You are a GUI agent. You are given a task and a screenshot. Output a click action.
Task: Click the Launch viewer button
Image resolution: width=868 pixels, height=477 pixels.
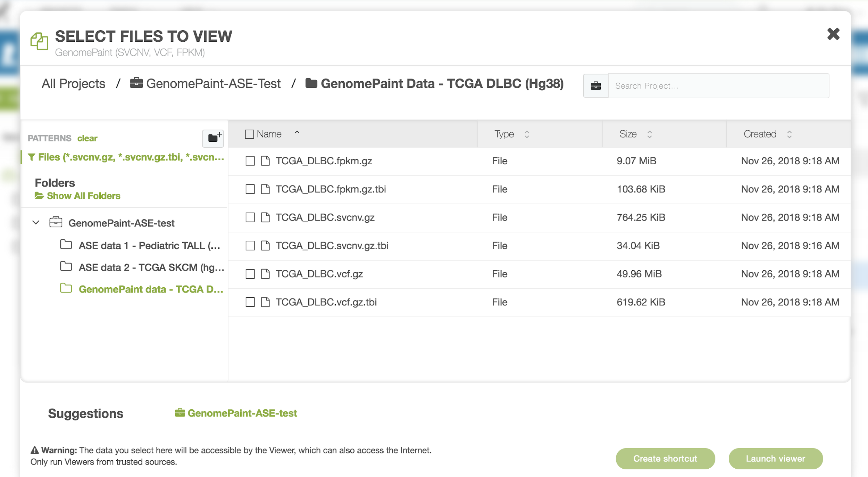click(776, 459)
